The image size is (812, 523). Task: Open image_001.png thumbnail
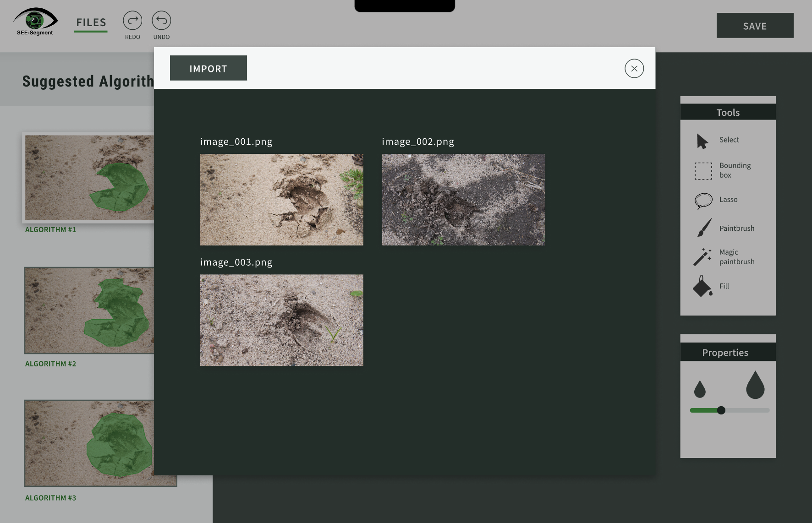pos(282,200)
